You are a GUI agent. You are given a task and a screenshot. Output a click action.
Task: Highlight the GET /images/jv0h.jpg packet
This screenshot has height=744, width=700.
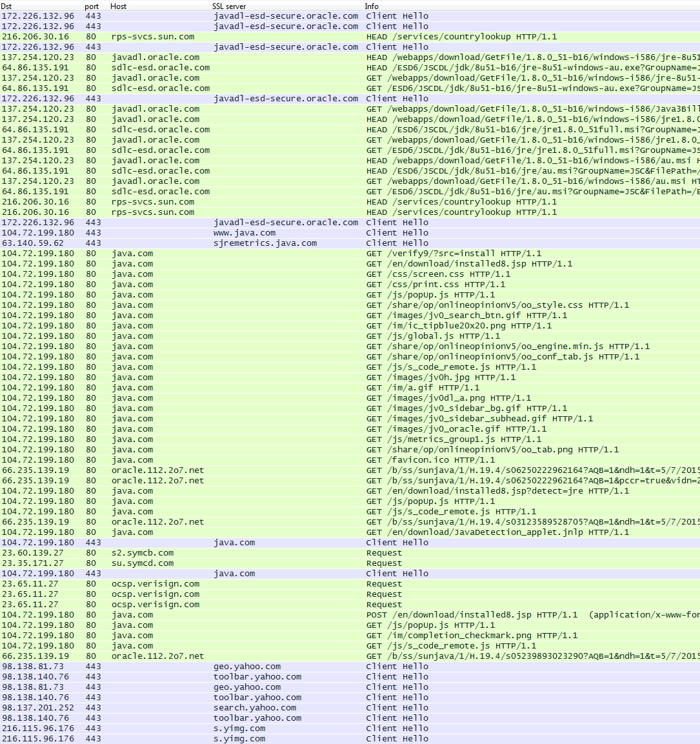pyautogui.click(x=441, y=377)
